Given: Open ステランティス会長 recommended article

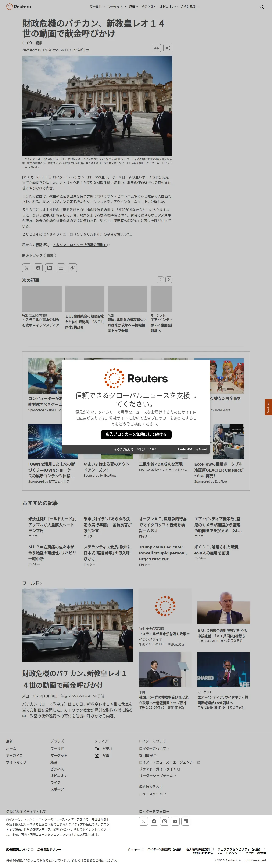Looking at the screenshot, I should pyautogui.click(x=108, y=553).
